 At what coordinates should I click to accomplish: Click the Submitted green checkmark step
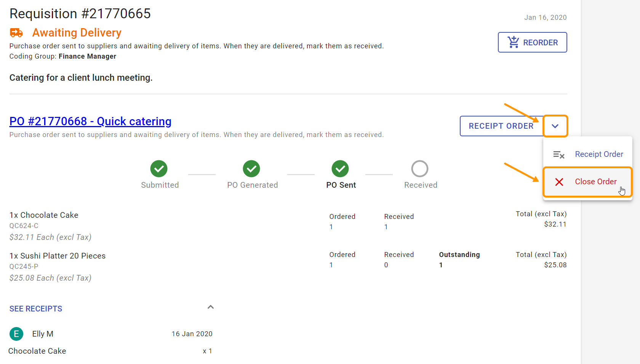tap(159, 169)
